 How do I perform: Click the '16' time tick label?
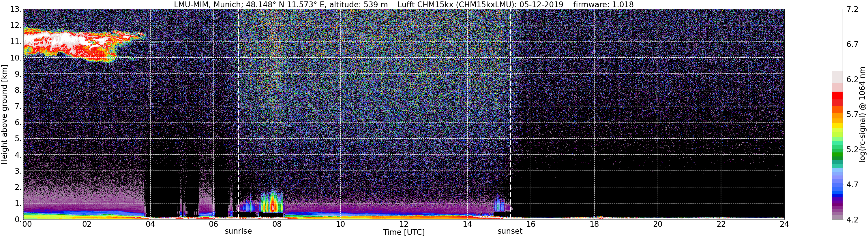click(x=531, y=224)
